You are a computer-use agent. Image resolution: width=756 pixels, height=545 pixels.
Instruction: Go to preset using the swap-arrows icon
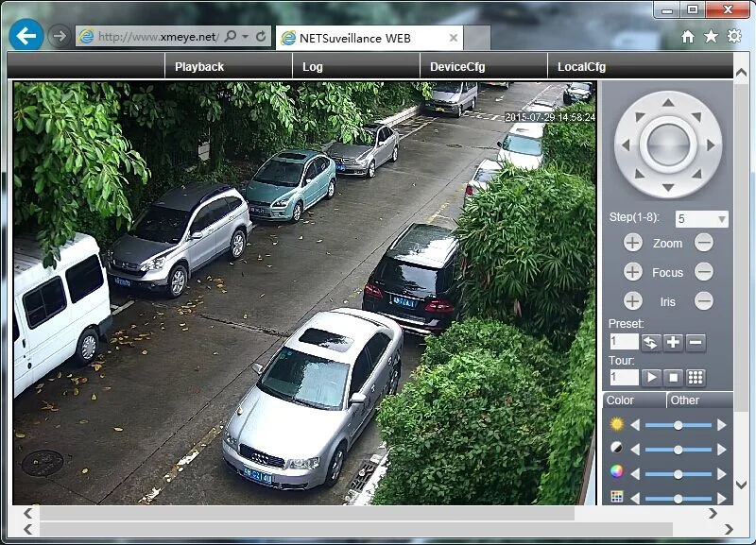click(650, 342)
